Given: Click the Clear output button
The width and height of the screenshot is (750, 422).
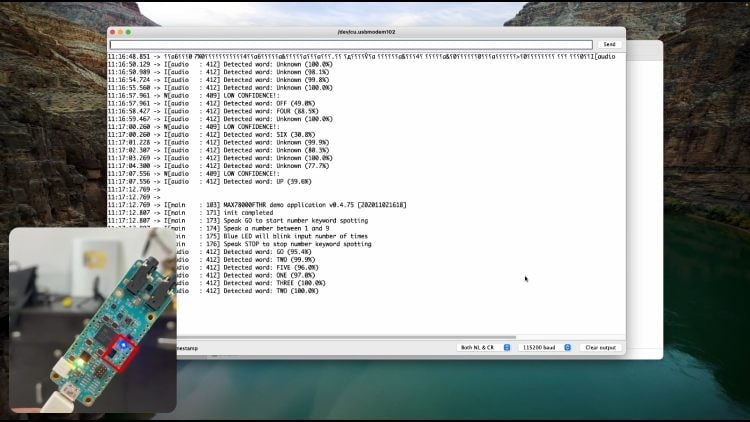Looking at the screenshot, I should [600, 347].
